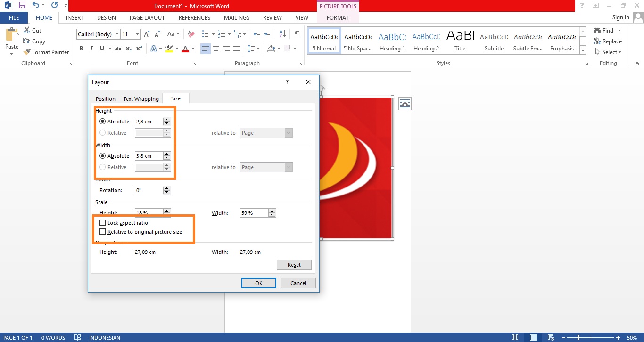Select the Format Painter tool
This screenshot has height=342, width=644.
(46, 52)
